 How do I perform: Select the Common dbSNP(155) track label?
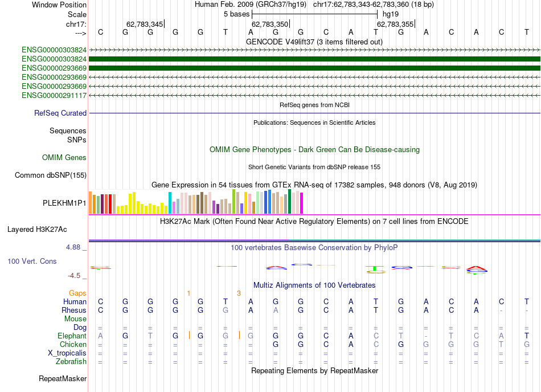point(51,175)
